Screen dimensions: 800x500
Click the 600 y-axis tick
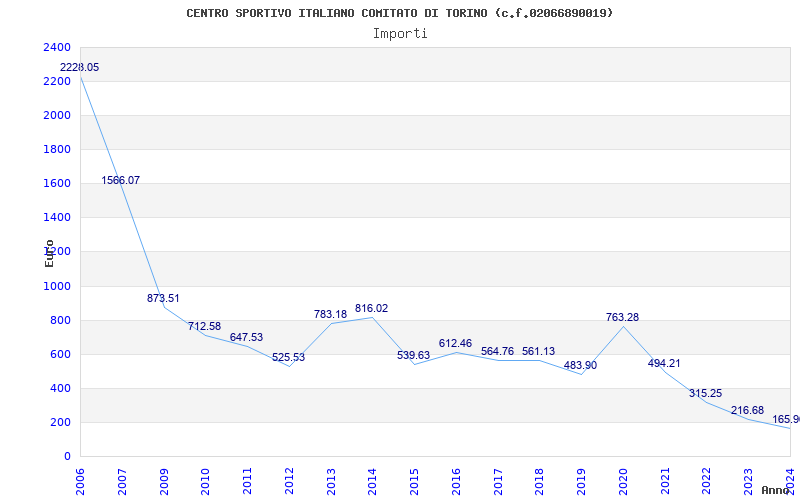pos(60,355)
